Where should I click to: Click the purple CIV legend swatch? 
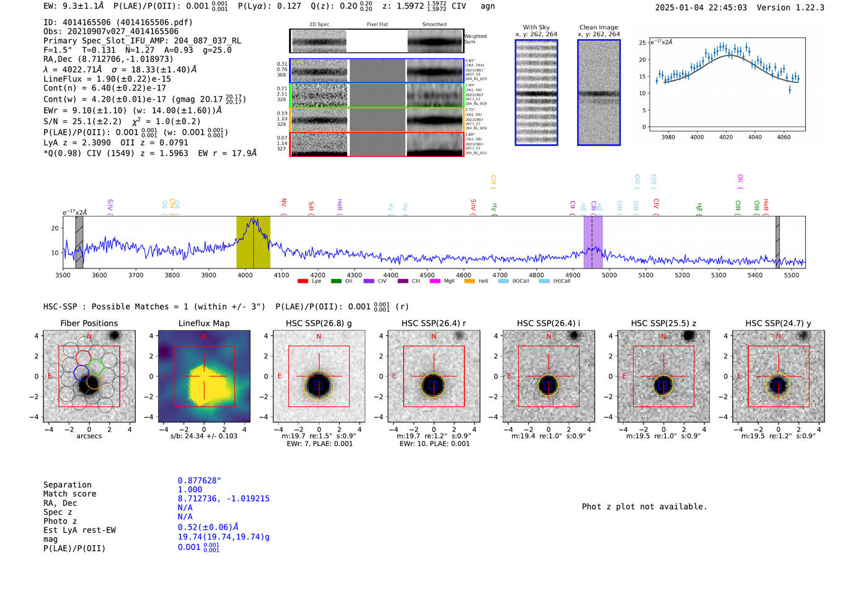[x=369, y=282]
